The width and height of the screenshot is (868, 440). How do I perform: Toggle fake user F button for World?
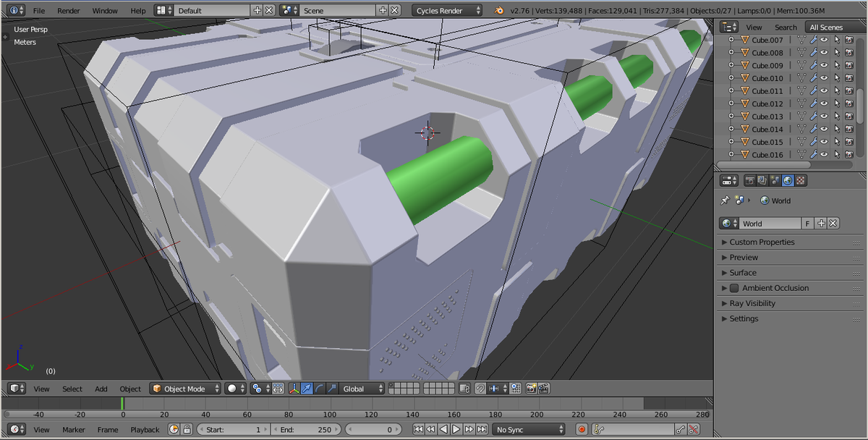click(809, 223)
